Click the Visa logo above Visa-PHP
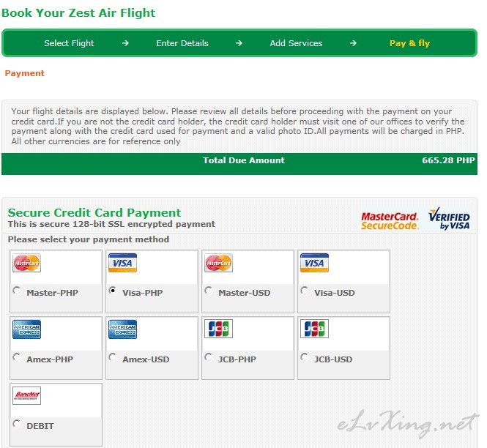487x448 pixels. click(123, 263)
